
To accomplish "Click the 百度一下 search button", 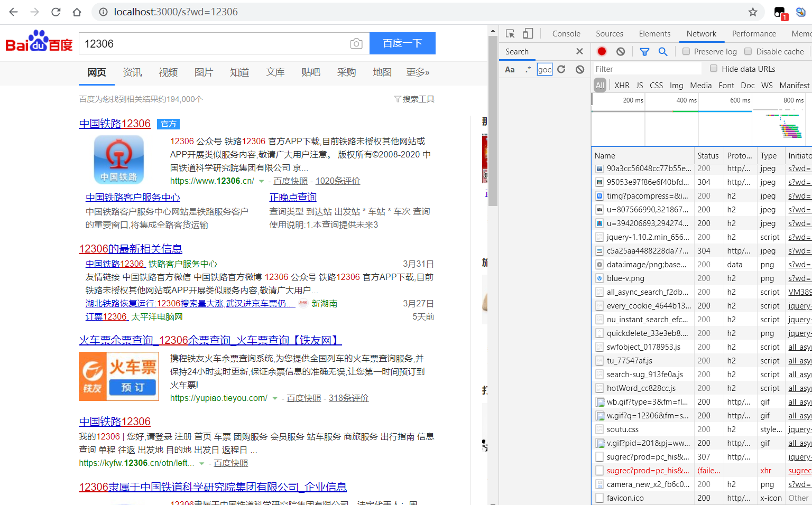I will click(402, 43).
